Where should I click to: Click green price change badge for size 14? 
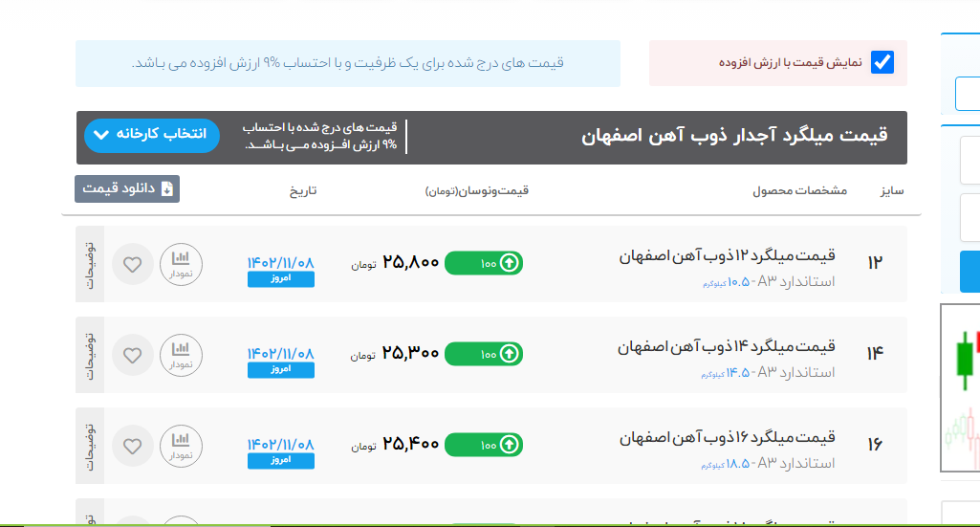point(484,354)
